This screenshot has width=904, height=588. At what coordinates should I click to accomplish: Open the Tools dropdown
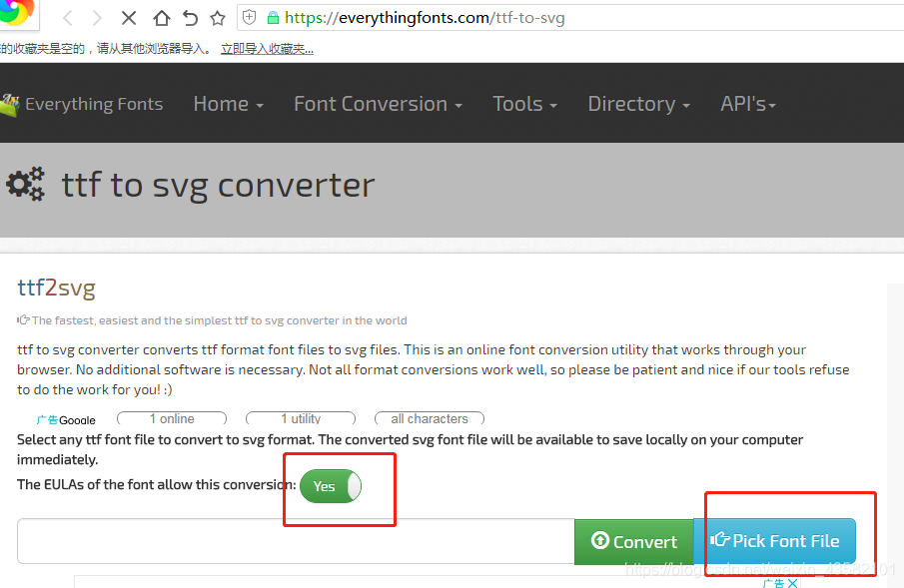click(x=524, y=104)
